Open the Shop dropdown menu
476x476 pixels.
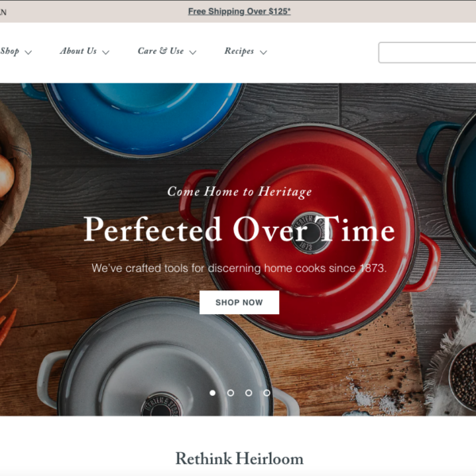16,52
